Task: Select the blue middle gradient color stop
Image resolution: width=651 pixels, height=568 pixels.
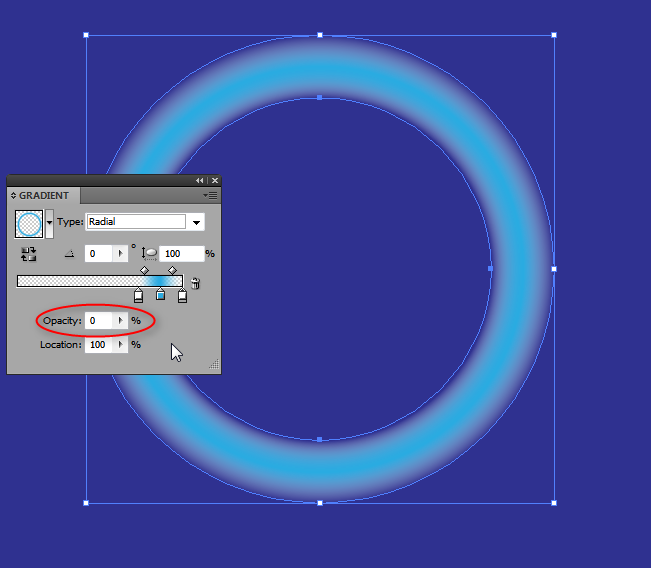Action: [x=160, y=295]
